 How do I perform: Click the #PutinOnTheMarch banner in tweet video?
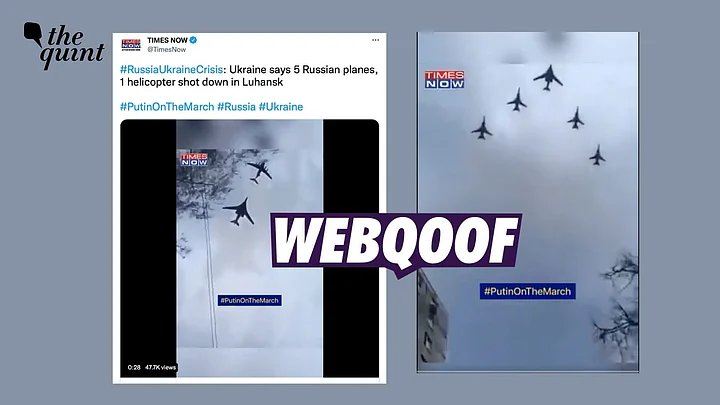[249, 300]
